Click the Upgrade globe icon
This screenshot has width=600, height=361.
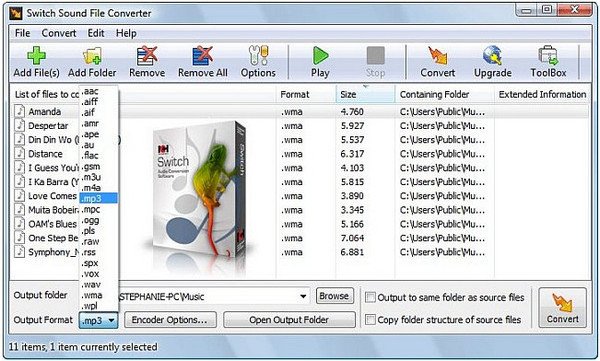[492, 56]
